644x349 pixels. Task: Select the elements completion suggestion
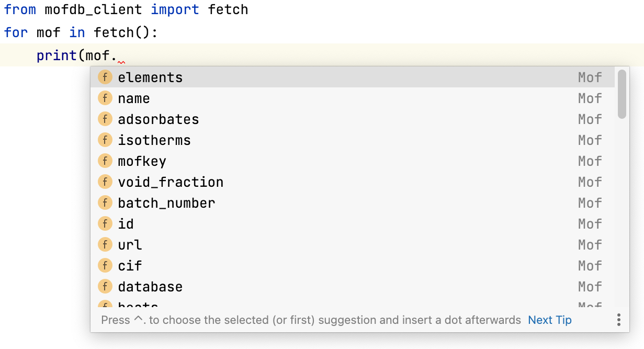click(x=150, y=77)
